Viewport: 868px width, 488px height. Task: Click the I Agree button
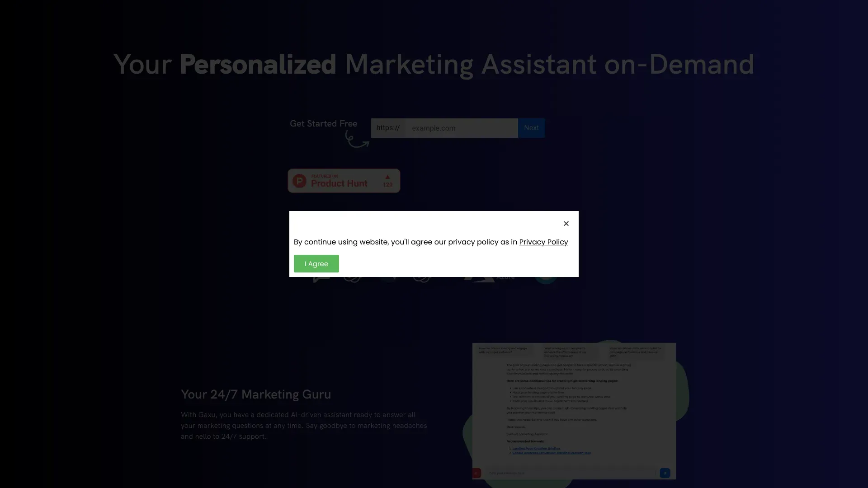[316, 264]
